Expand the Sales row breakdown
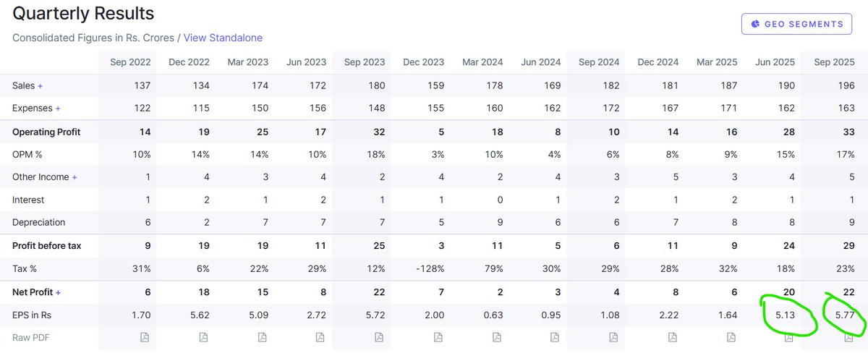Viewport: 868px width, 353px height. [40, 86]
